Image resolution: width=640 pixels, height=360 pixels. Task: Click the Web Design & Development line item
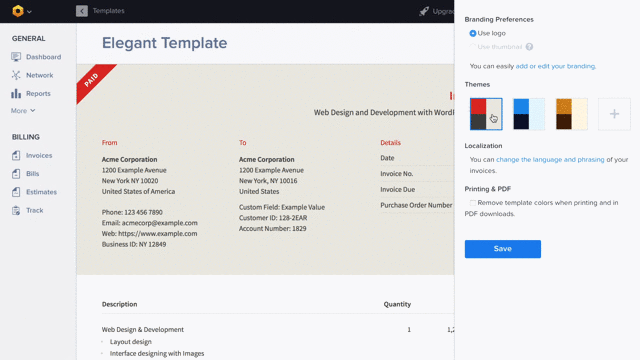143,329
